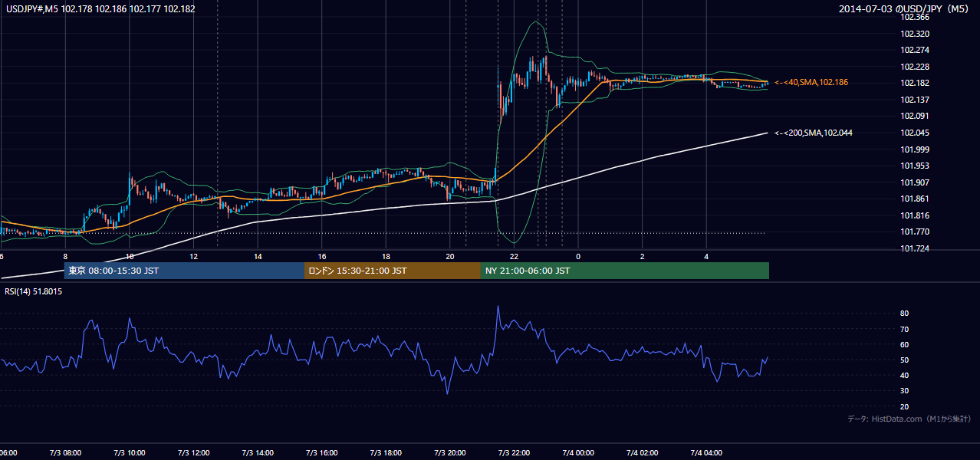Click the 7/3 16:00 time axis label

322,452
